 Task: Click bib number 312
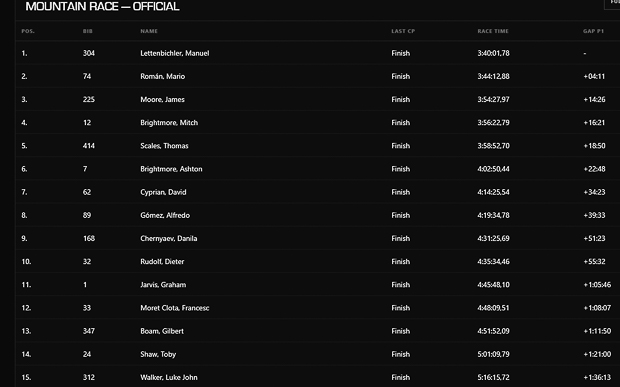tap(89, 378)
